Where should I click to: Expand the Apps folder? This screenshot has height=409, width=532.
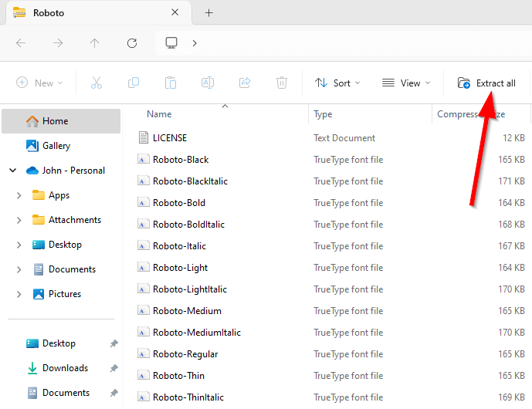[x=19, y=196]
